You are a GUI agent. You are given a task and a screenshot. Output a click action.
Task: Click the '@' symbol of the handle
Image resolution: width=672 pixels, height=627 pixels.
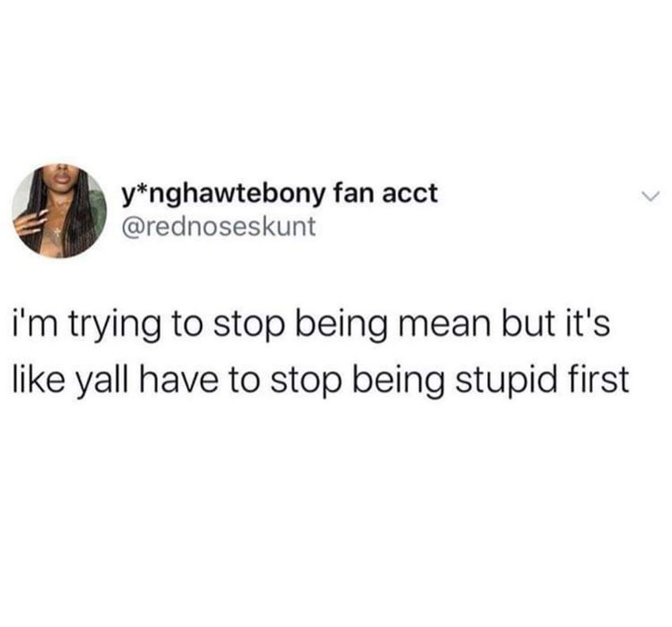tap(131, 227)
